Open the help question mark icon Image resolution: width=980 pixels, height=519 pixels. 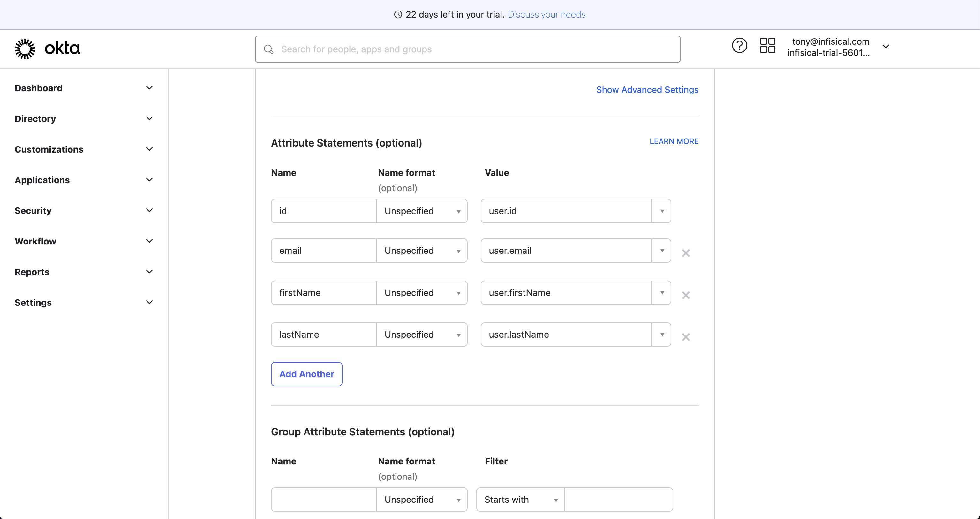(739, 46)
